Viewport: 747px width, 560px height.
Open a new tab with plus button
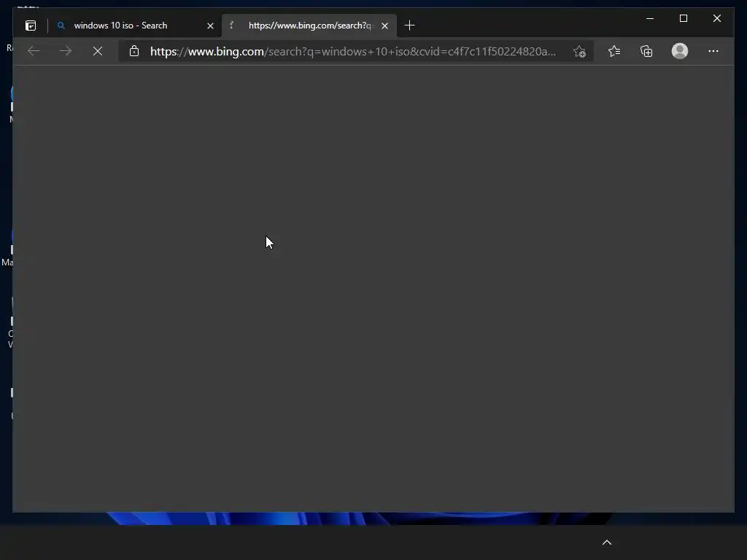coord(409,26)
